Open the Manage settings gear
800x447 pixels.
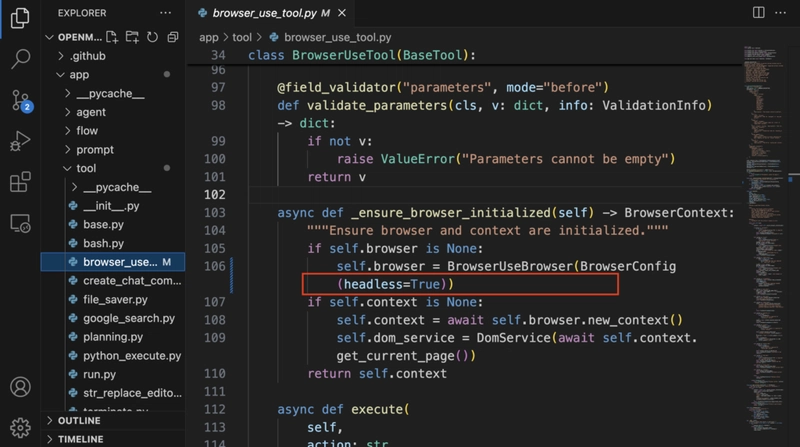pyautogui.click(x=20, y=428)
